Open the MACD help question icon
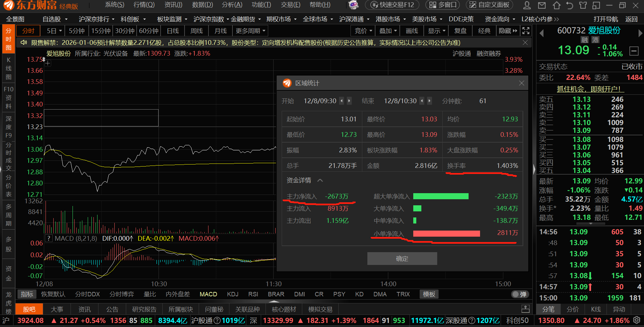The image size is (644, 327). coord(49,238)
